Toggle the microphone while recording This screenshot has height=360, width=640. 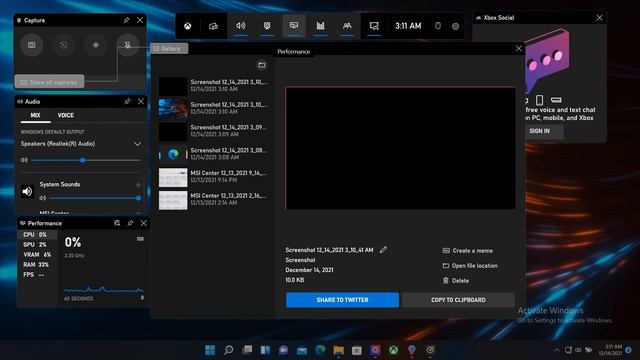tap(127, 45)
